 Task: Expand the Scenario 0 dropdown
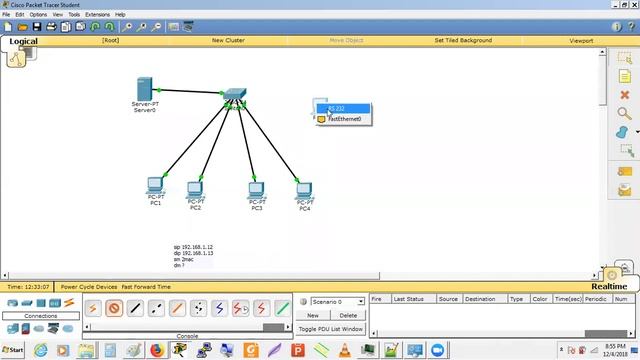[x=361, y=302]
